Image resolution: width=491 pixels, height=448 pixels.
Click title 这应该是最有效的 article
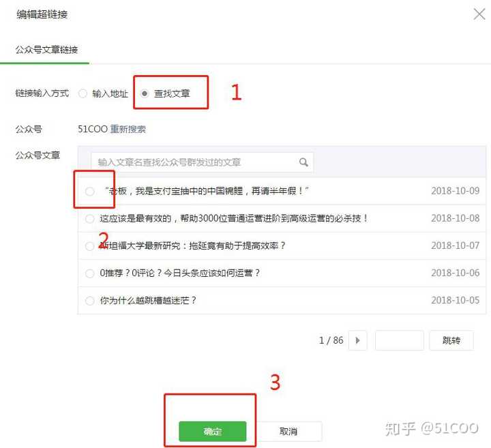pyautogui.click(x=234, y=218)
